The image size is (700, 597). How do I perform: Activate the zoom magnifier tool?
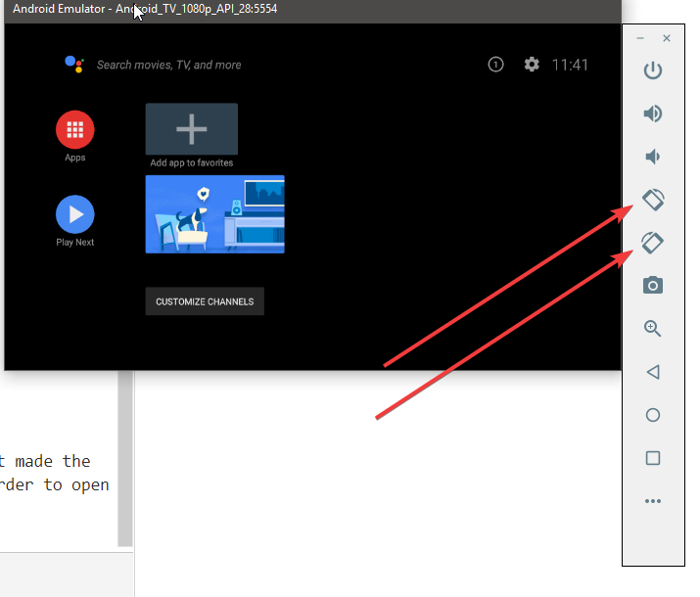click(x=653, y=329)
